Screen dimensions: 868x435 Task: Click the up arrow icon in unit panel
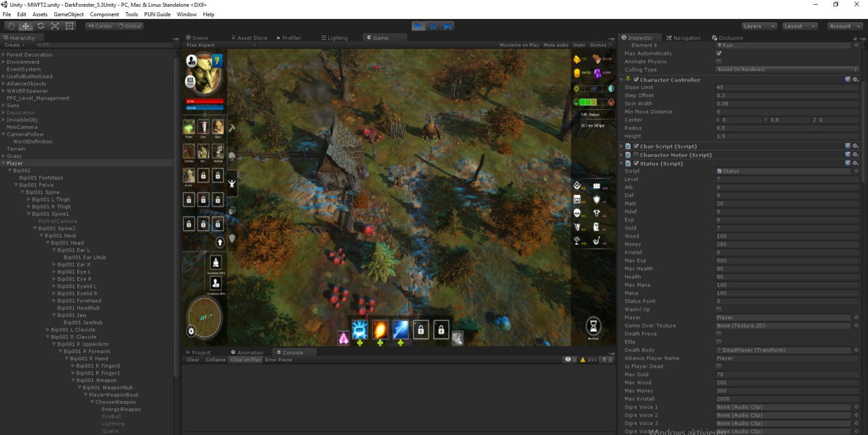click(x=220, y=242)
